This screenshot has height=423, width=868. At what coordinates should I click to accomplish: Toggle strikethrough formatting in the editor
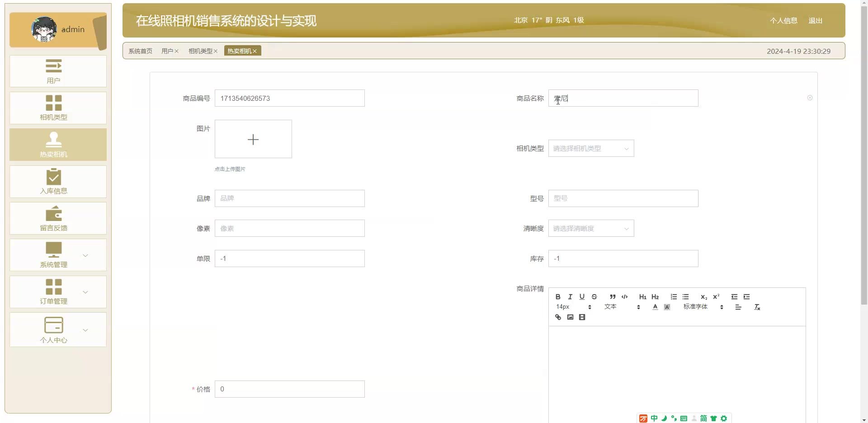(594, 297)
